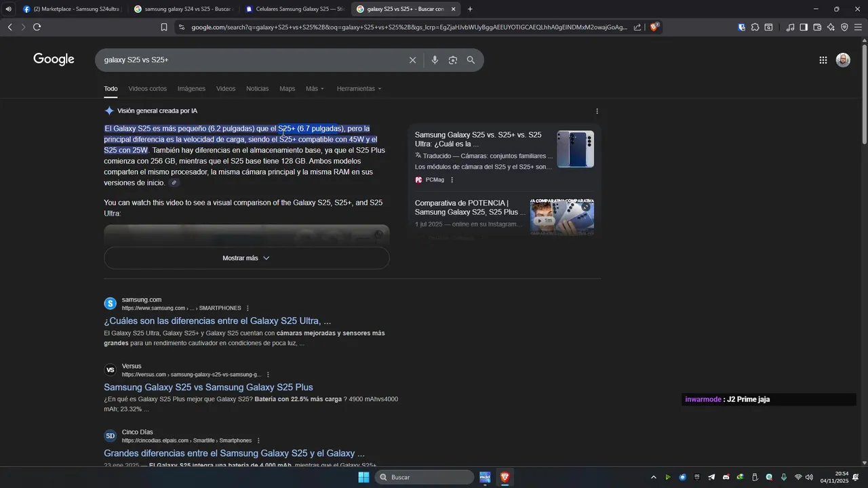
Task: Open Brave Shields lion icon
Action: [654, 27]
